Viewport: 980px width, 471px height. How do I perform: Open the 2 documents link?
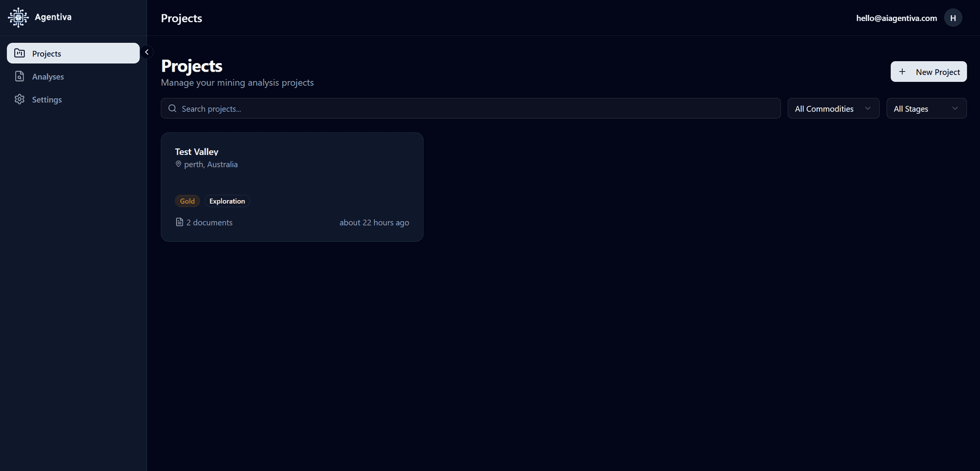pyautogui.click(x=209, y=222)
